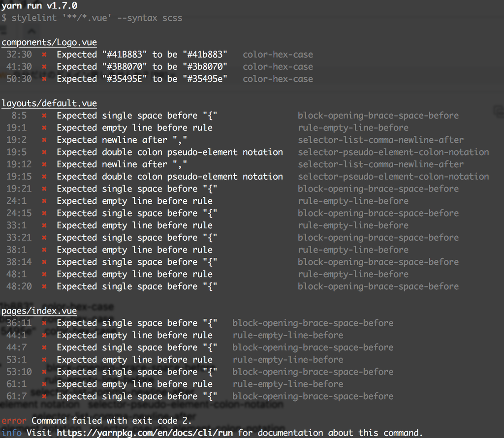Click the line number 36:11
Viewport: 504px width, 438px height.
19,323
